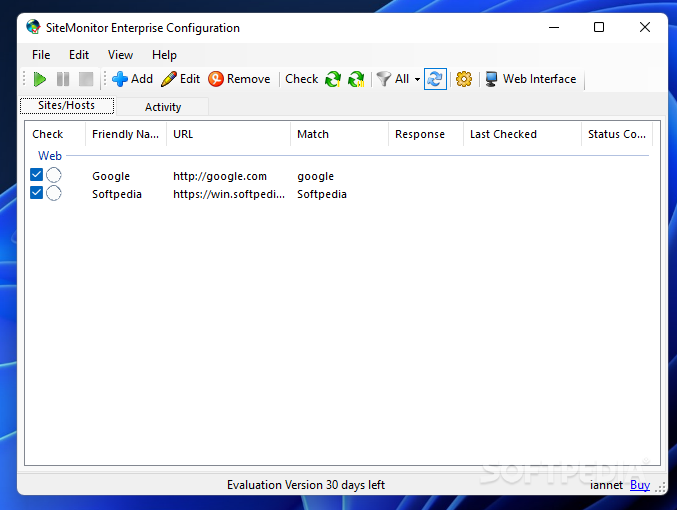
Task: Click the second green check-all refresh icon
Action: click(356, 79)
